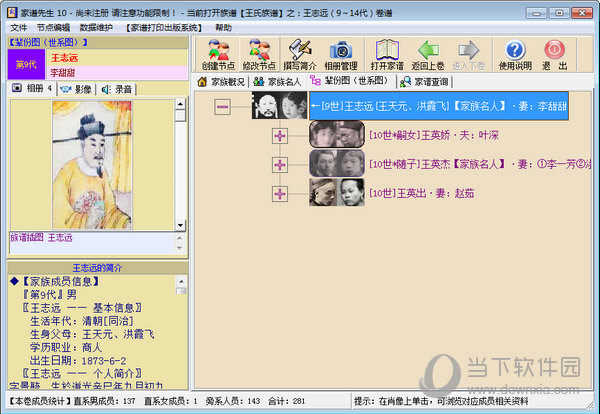Click the 出生日期：1873-6-2 line
This screenshot has width=600, height=414.
(x=78, y=360)
